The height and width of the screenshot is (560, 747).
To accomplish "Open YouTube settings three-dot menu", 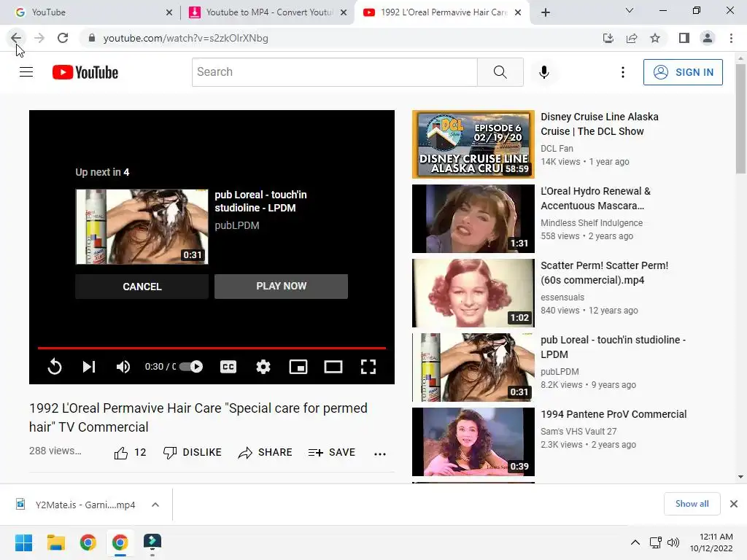I will [623, 72].
